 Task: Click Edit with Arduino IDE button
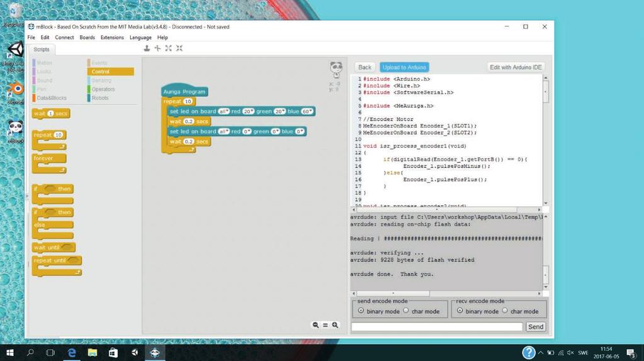point(516,67)
